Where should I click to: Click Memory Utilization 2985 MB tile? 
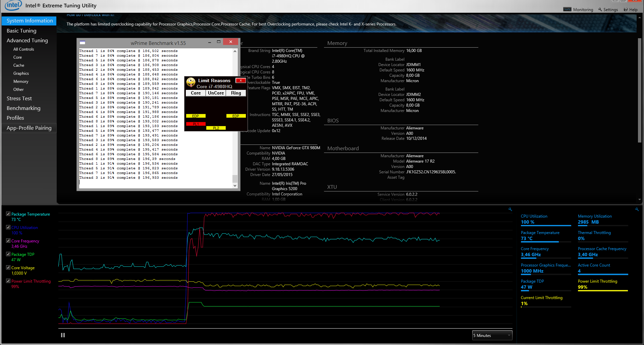pos(603,220)
